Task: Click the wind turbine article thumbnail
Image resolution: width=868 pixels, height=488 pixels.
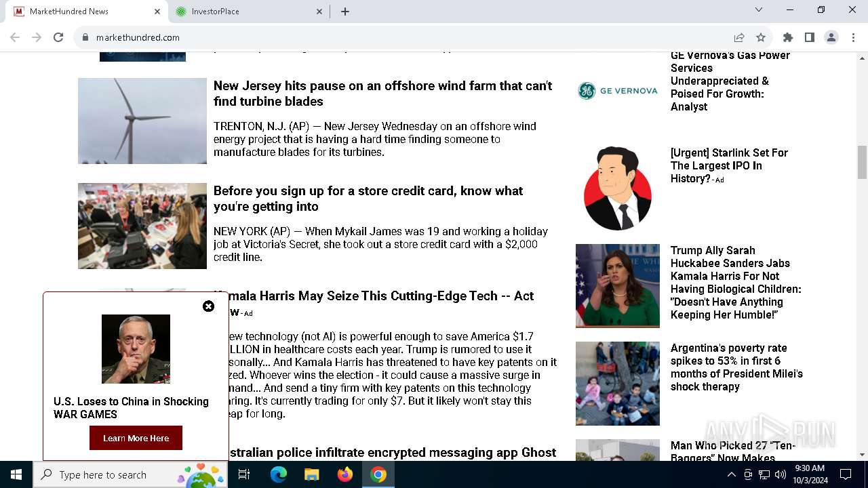Action: 142,121
